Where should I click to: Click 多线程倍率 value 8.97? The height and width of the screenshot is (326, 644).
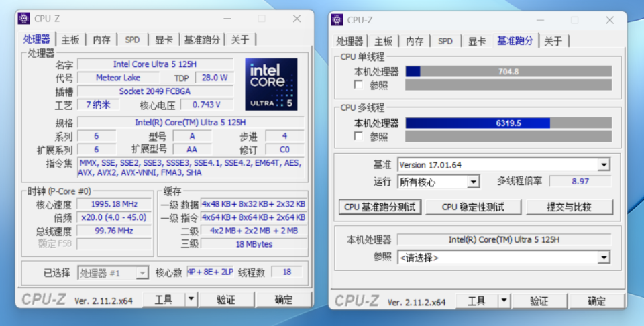pos(580,181)
